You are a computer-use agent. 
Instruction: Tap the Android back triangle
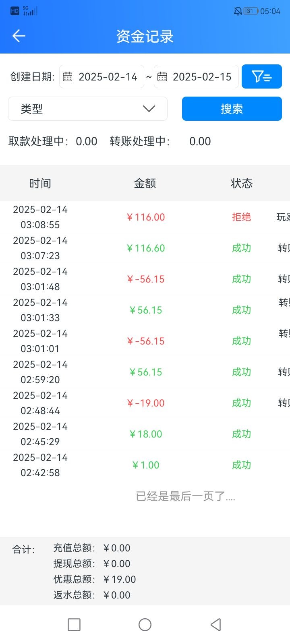[x=216, y=625]
